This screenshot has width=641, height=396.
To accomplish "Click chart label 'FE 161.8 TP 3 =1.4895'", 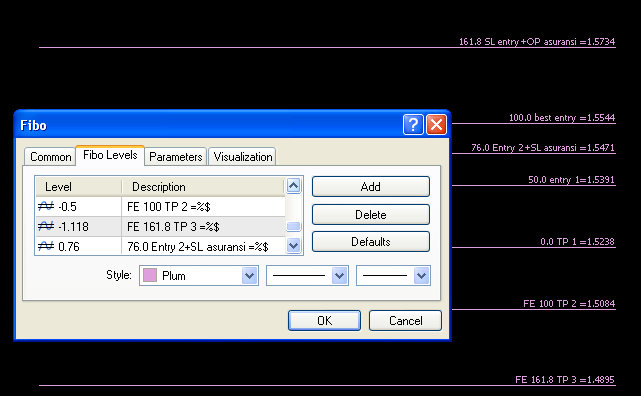I will tap(565, 380).
